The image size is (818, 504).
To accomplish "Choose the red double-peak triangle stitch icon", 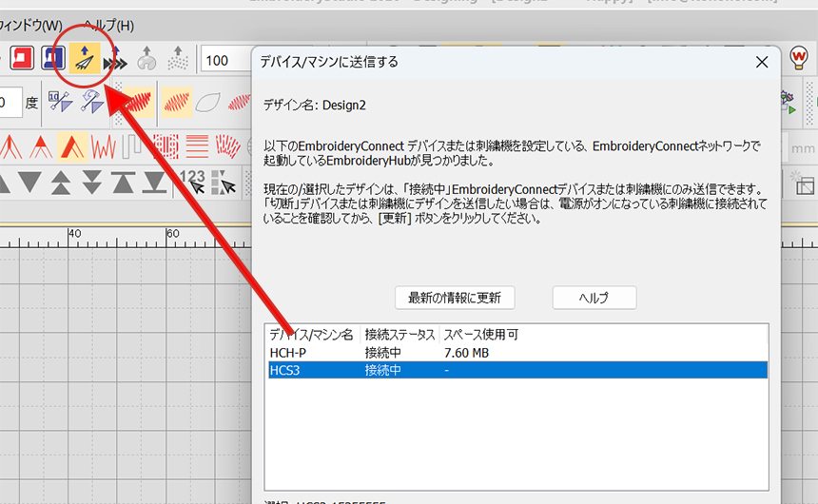I will pos(41,146).
